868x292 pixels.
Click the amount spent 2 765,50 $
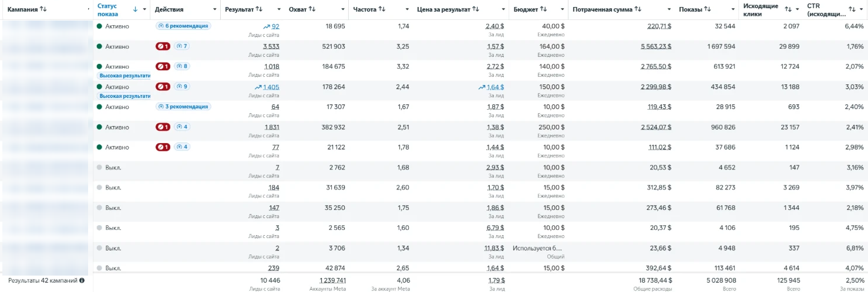coord(656,66)
